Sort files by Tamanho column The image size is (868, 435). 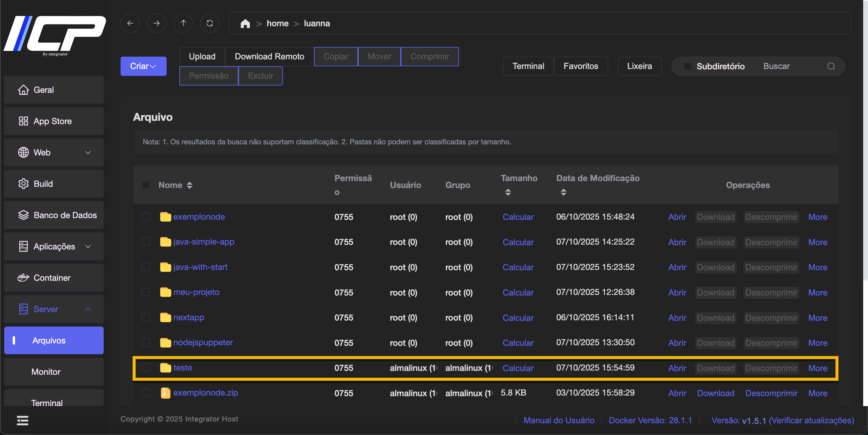coord(508,192)
